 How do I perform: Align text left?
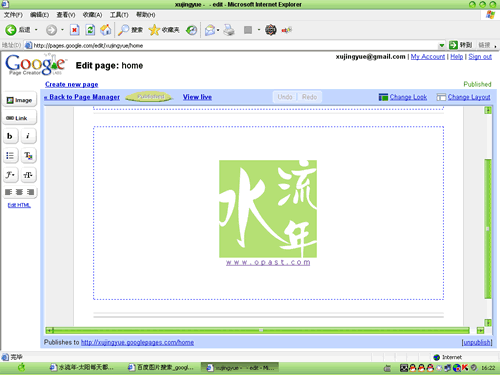(9, 192)
